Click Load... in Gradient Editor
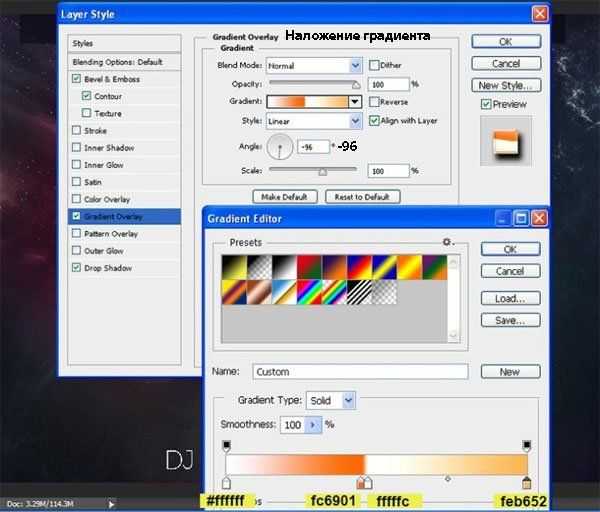The width and height of the screenshot is (600, 512). pyautogui.click(x=510, y=298)
